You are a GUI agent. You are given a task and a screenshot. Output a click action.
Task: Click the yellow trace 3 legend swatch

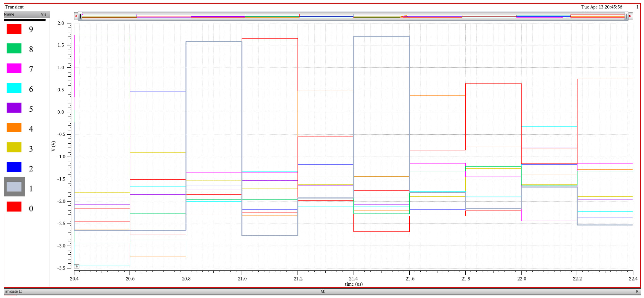pyautogui.click(x=14, y=147)
